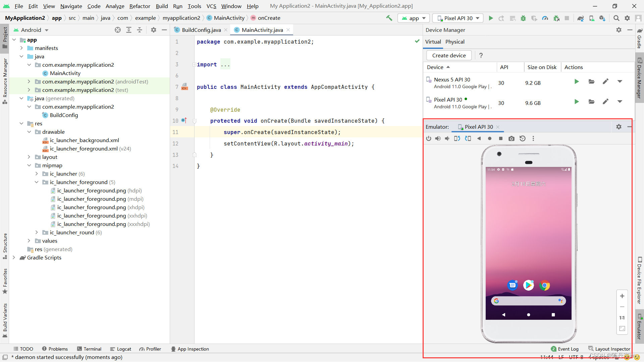This screenshot has height=362, width=644.
Task: Launch Nexus 5 API 30 play icon
Action: pos(576,81)
